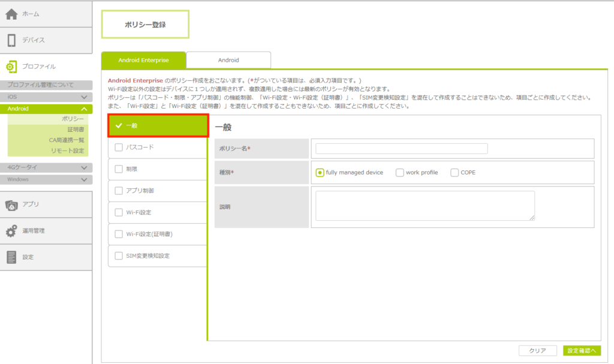Switch to the Android tab
This screenshot has width=614, height=364.
[228, 60]
